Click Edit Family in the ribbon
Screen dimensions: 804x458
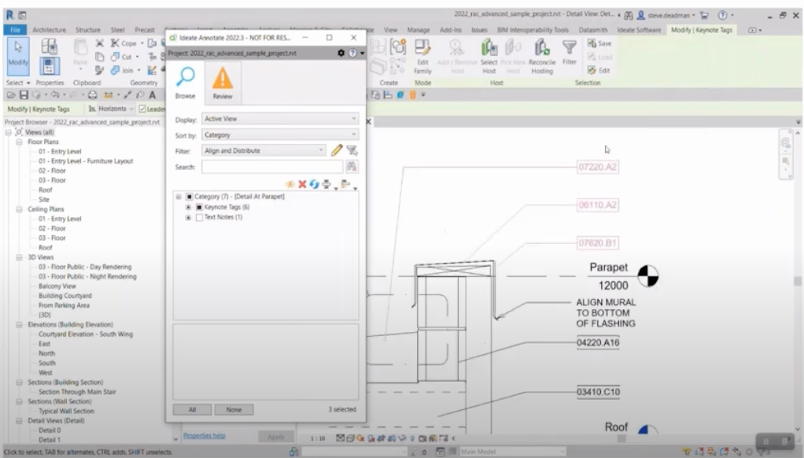point(423,56)
